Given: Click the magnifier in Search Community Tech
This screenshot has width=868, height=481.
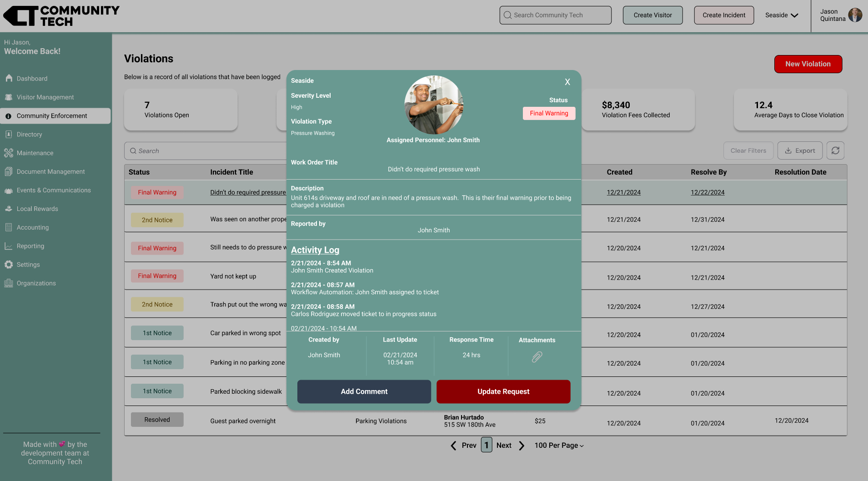Looking at the screenshot, I should click(x=507, y=15).
